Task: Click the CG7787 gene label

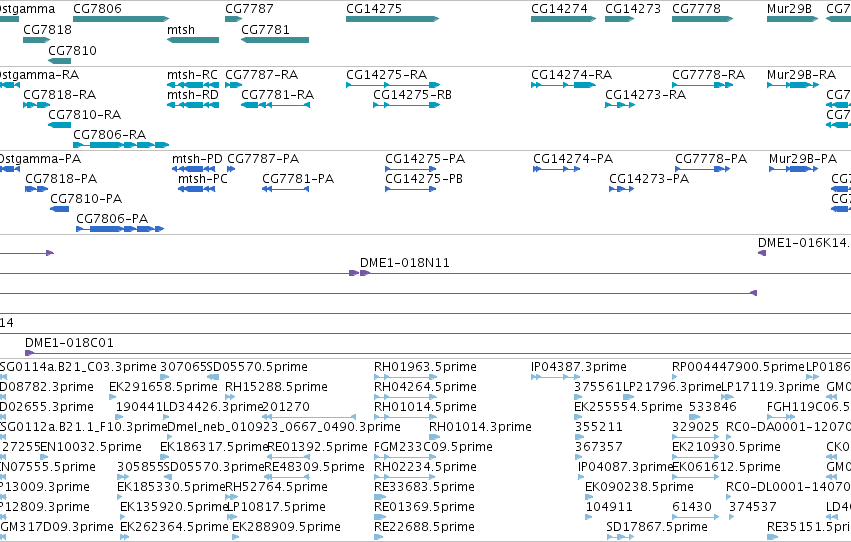Action: coord(249,9)
